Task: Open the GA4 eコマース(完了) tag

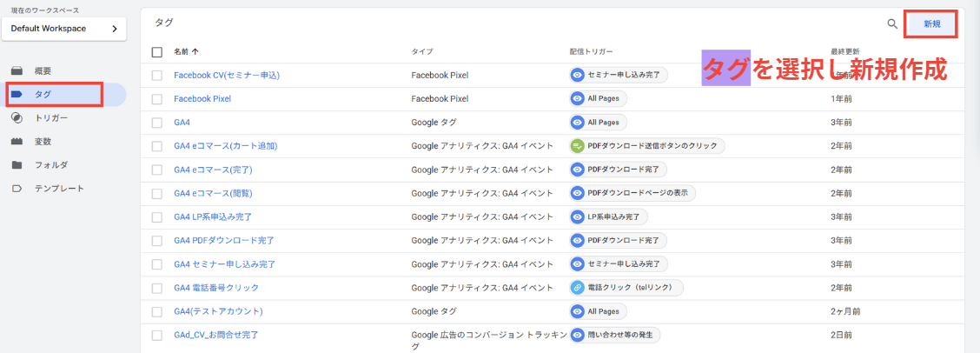Action: click(x=213, y=170)
